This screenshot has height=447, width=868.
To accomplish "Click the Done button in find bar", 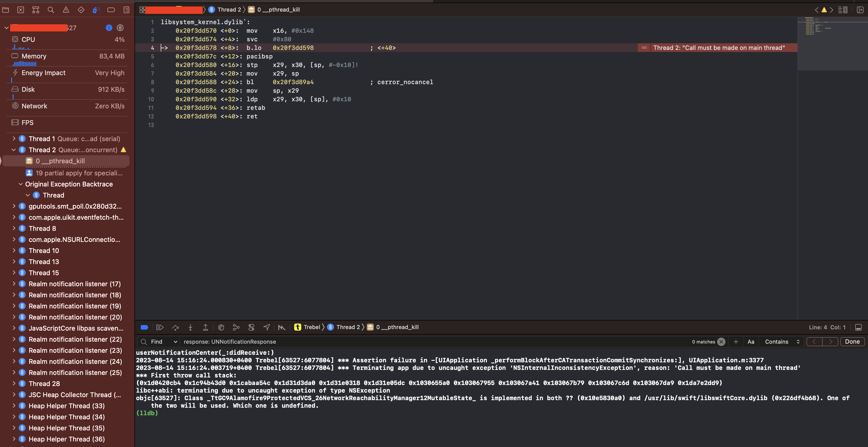I will tap(852, 341).
